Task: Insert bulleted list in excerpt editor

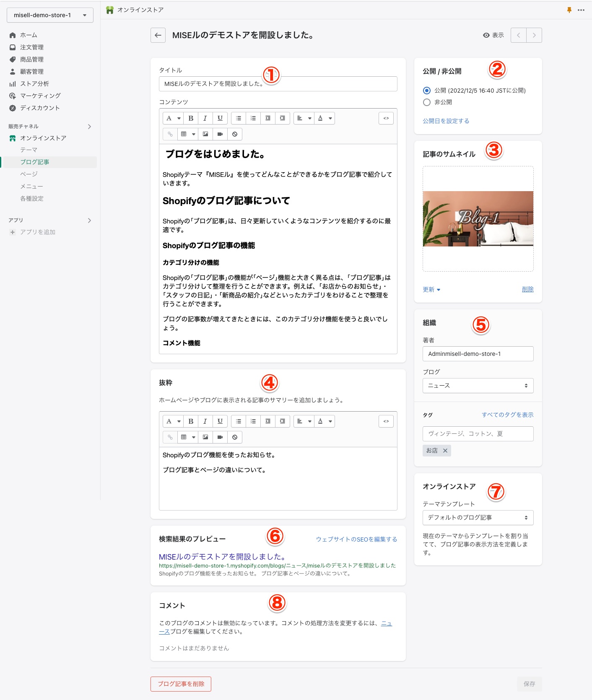Action: point(239,421)
